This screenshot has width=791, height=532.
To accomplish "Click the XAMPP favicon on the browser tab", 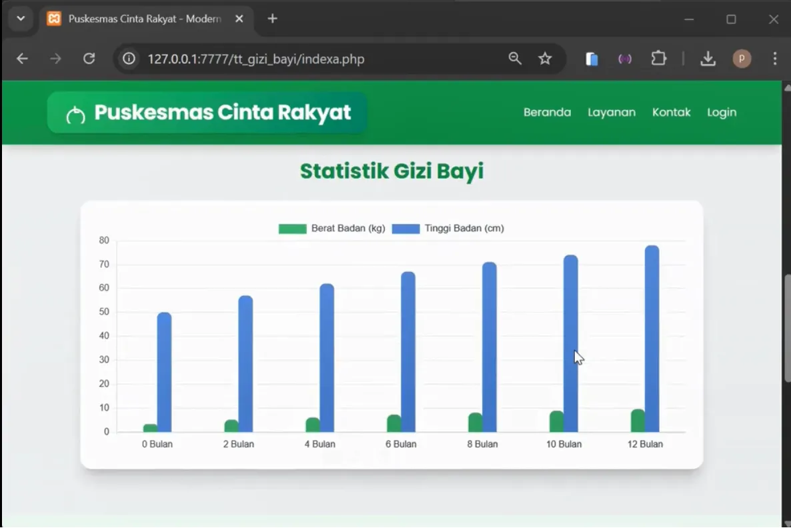I will [53, 19].
